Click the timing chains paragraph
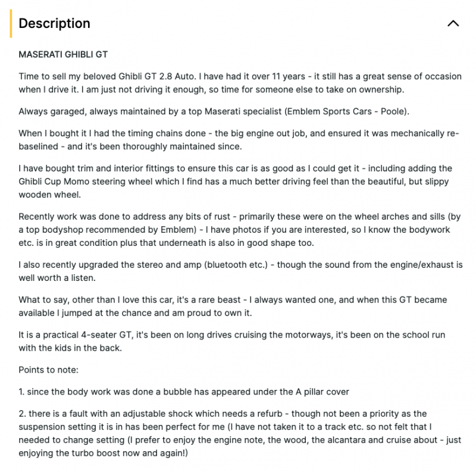Image resolution: width=476 pixels, height=472 pixels. pyautogui.click(x=239, y=140)
